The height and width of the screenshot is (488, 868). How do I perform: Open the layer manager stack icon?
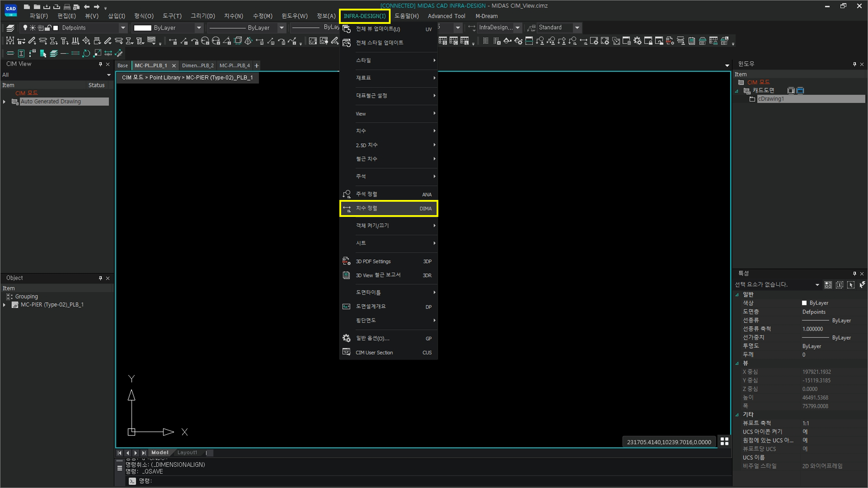pos(11,28)
